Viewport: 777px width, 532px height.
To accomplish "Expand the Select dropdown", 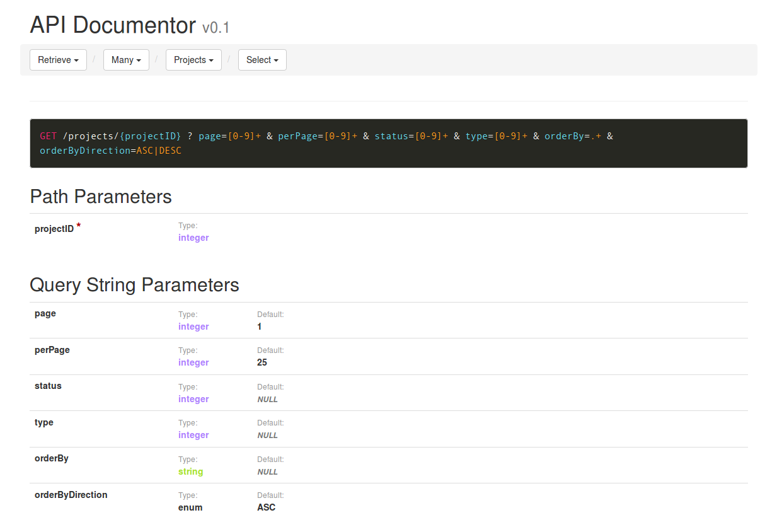I will 262,60.
